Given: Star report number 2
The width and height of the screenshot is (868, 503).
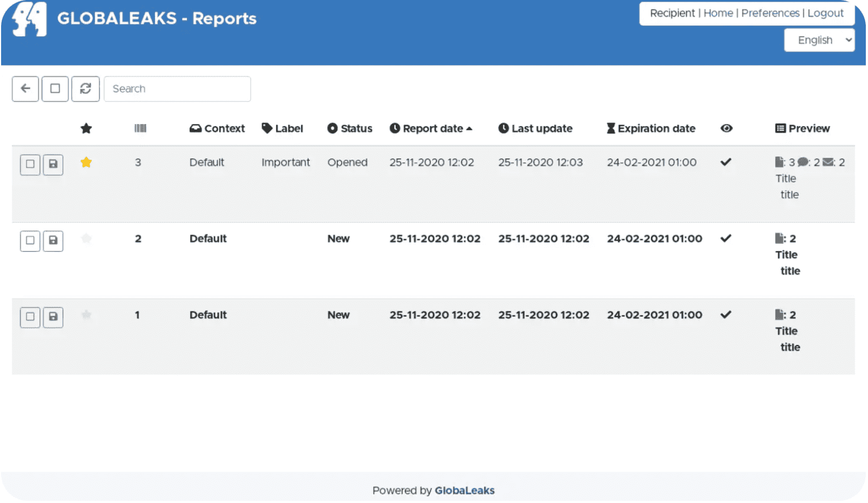Looking at the screenshot, I should click(x=86, y=238).
